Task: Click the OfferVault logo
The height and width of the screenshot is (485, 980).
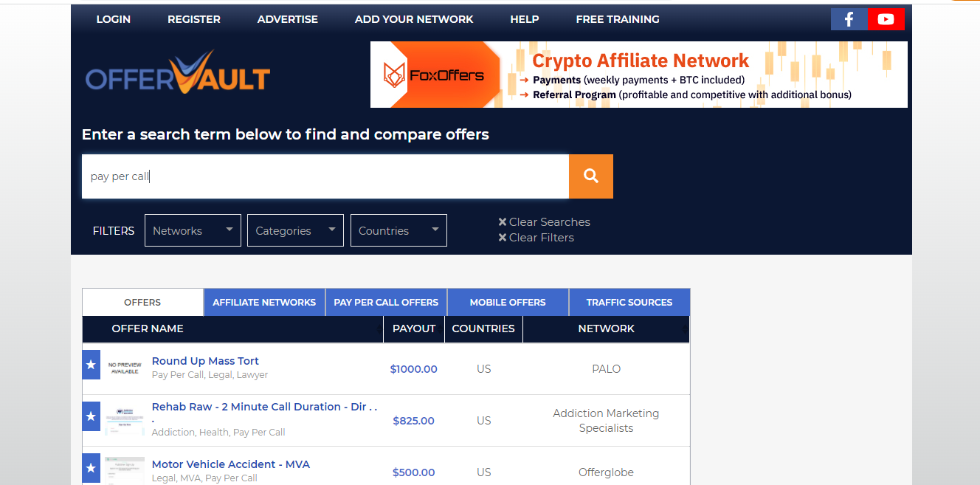Action: (x=178, y=72)
